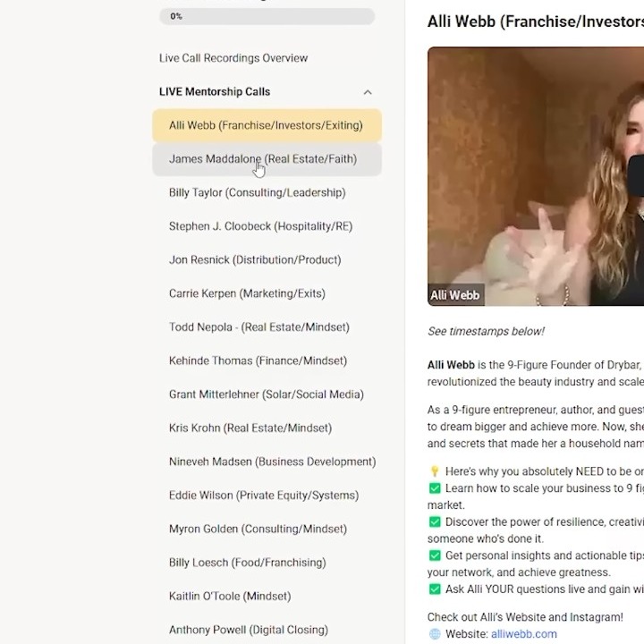Open Live Call Recordings Overview

click(233, 58)
